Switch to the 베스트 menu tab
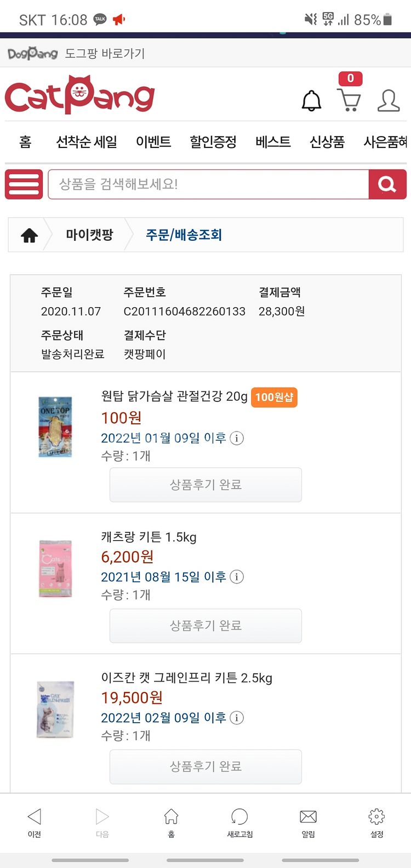The height and width of the screenshot is (868, 411). (x=273, y=142)
